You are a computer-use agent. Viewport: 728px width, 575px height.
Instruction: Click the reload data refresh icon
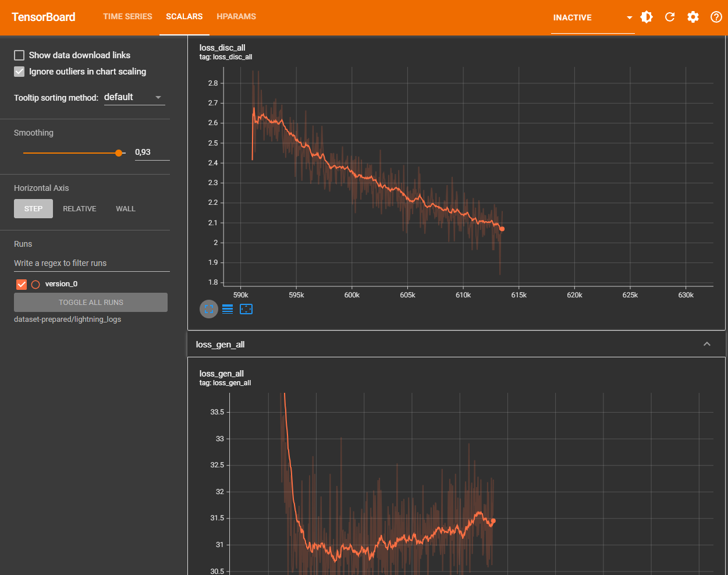click(x=670, y=17)
